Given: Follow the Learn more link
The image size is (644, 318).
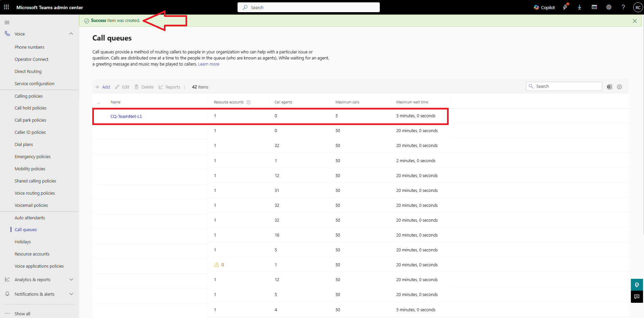Looking at the screenshot, I should pos(208,64).
